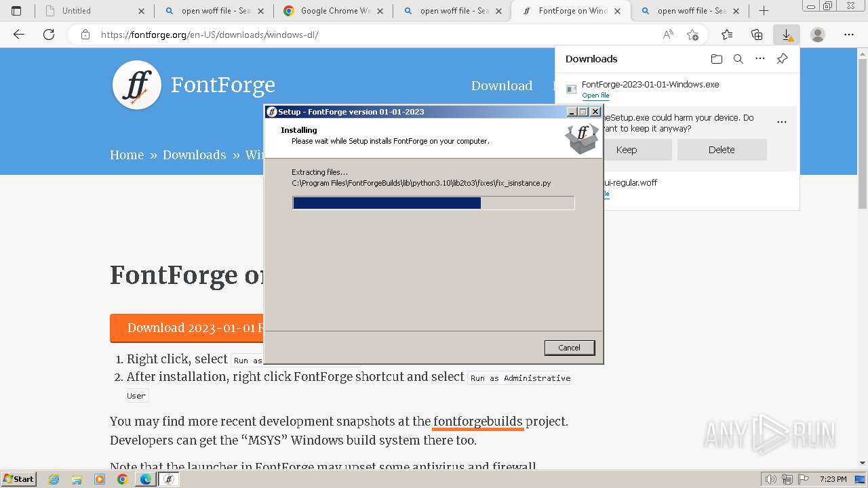Open file link for FontForge-2023-01-01-Windows.exe

(595, 96)
